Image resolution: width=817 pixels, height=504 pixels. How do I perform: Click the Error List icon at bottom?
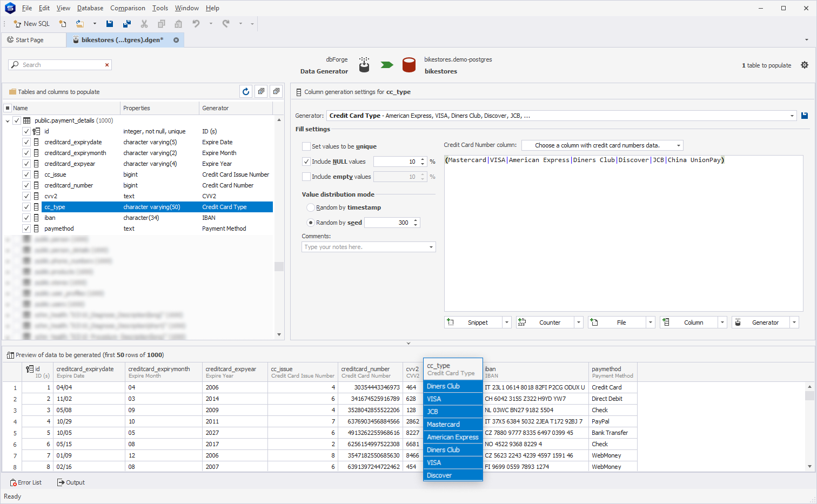coord(13,482)
